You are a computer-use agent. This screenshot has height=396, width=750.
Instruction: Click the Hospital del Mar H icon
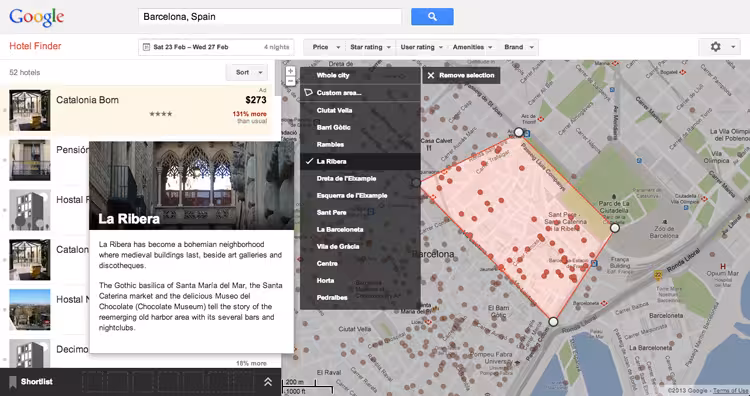(x=723, y=266)
